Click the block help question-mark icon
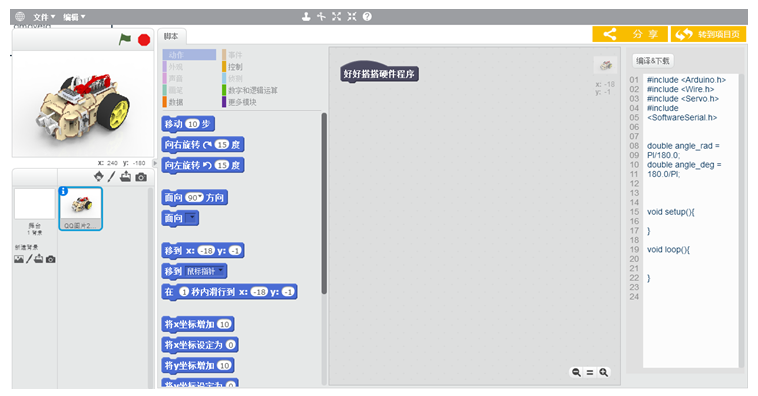 pos(367,16)
